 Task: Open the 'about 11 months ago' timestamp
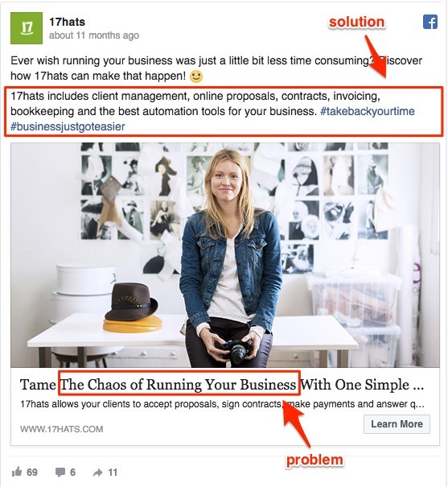coord(94,35)
